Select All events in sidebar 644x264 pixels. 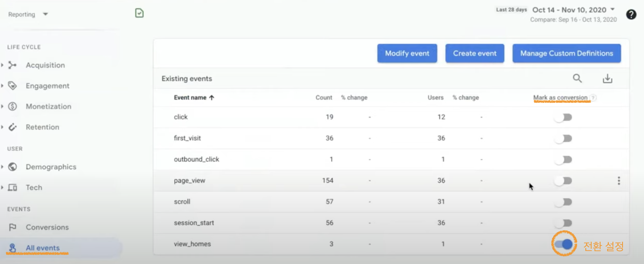[42, 248]
